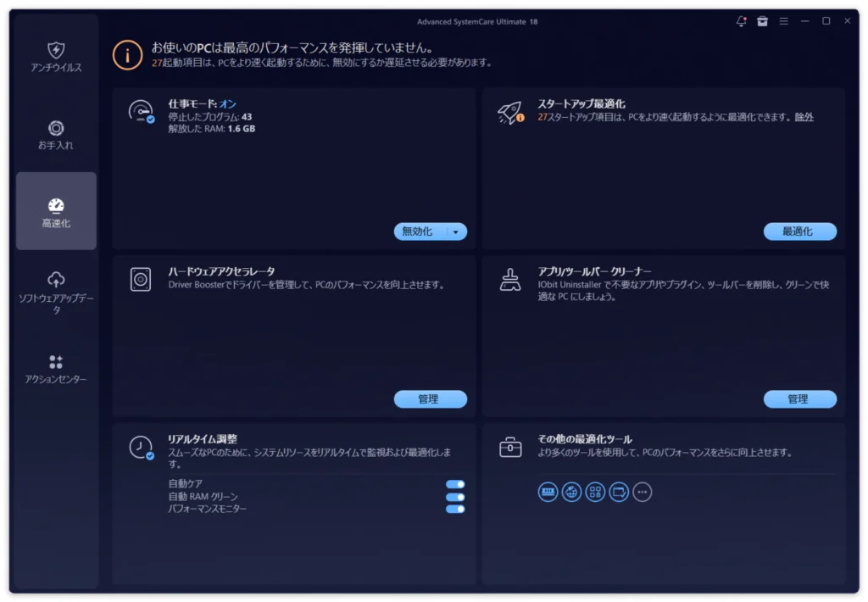Open the hamburger main menu
The image size is (868, 602).
click(x=784, y=21)
